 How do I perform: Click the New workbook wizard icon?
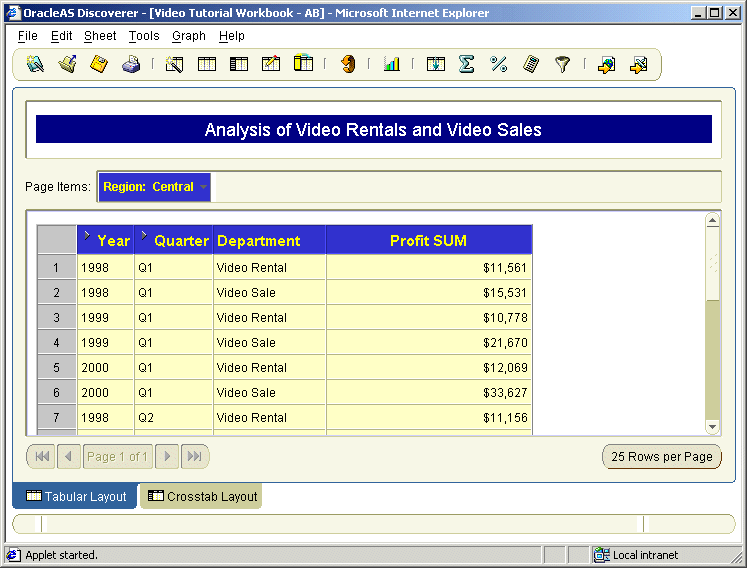pos(35,64)
